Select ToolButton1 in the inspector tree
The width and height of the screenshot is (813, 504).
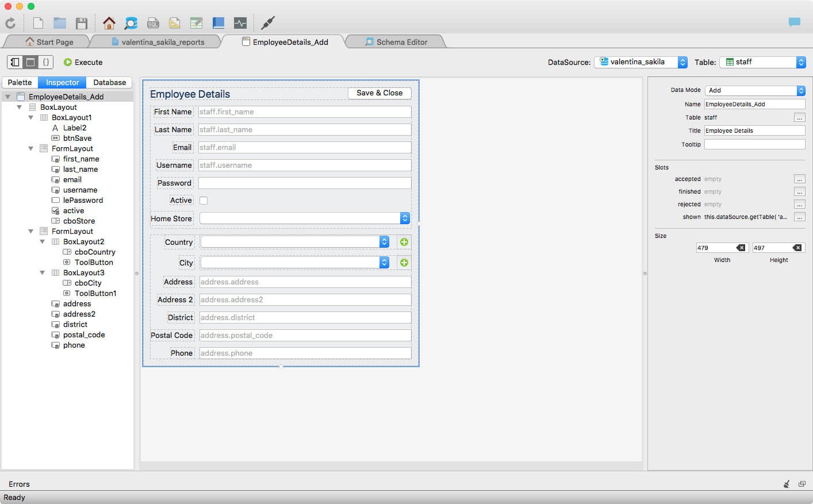(x=95, y=294)
